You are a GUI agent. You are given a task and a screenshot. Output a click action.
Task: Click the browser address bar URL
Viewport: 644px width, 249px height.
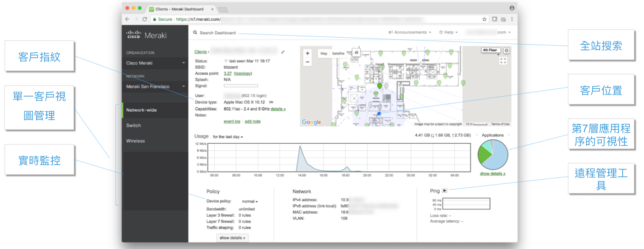[198, 20]
